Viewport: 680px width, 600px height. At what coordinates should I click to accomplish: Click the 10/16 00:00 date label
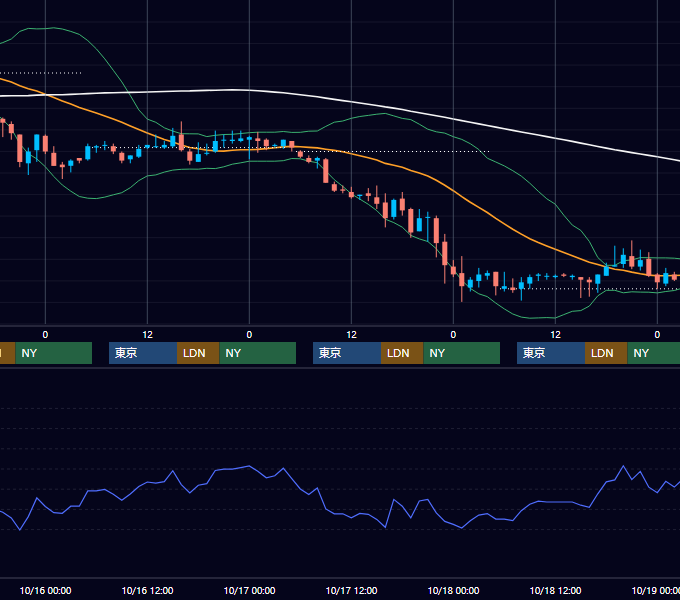(x=46, y=590)
